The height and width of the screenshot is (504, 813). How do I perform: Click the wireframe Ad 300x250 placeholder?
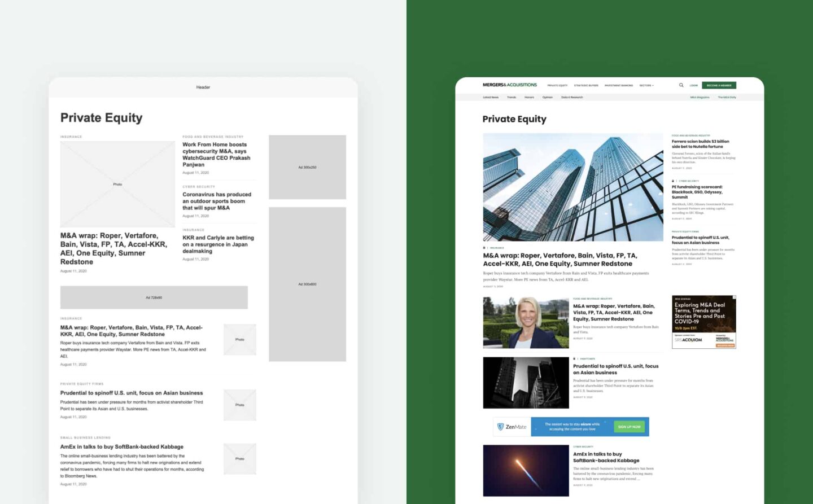click(x=307, y=167)
